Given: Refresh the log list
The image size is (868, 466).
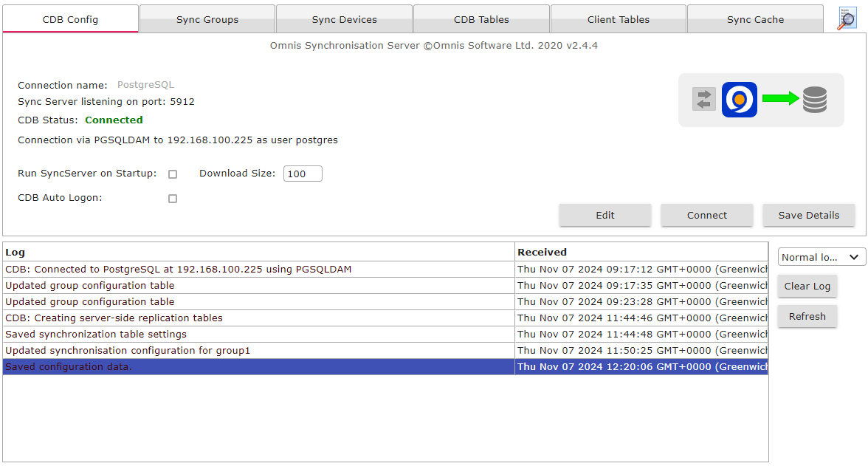Looking at the screenshot, I should click(x=807, y=316).
